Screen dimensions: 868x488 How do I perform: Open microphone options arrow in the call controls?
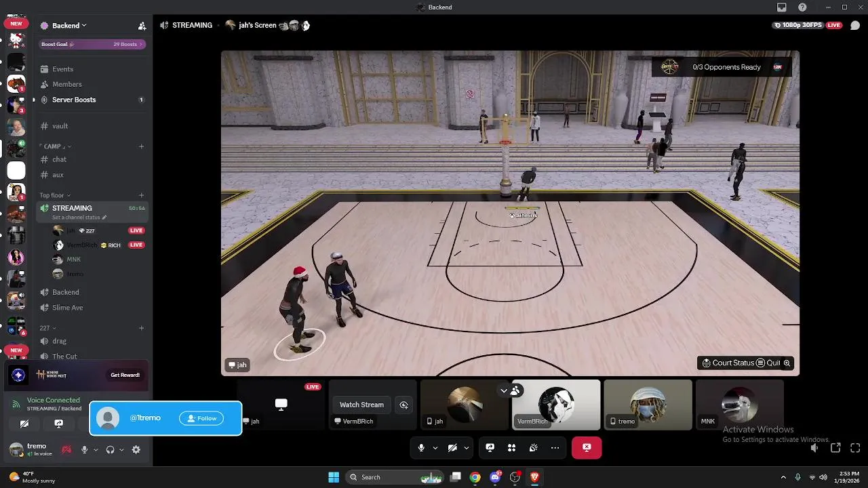(x=435, y=447)
